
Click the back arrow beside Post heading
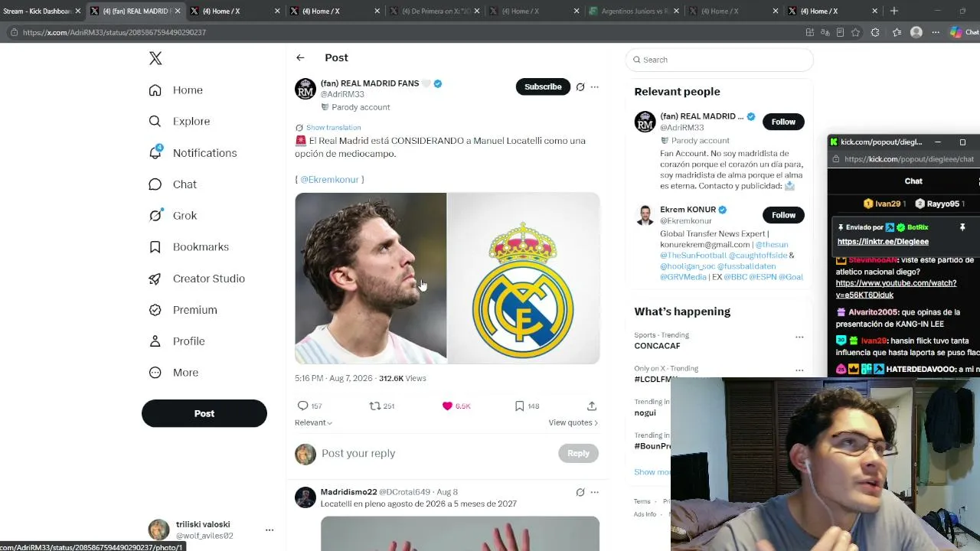300,57
